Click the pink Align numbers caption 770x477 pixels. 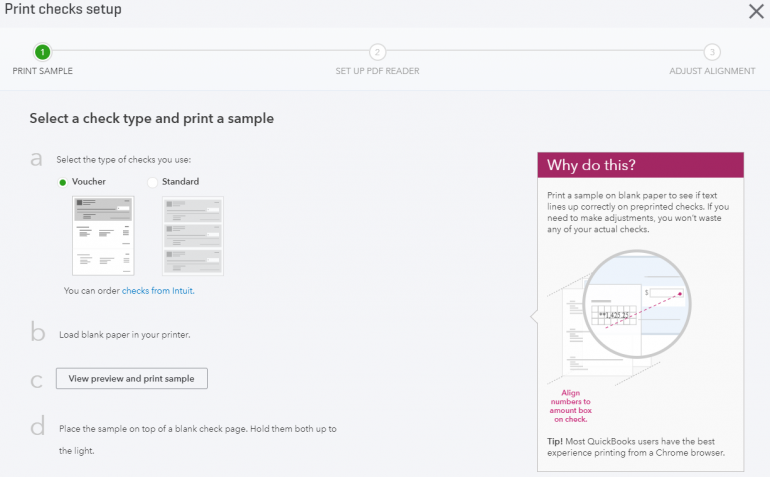tap(570, 403)
